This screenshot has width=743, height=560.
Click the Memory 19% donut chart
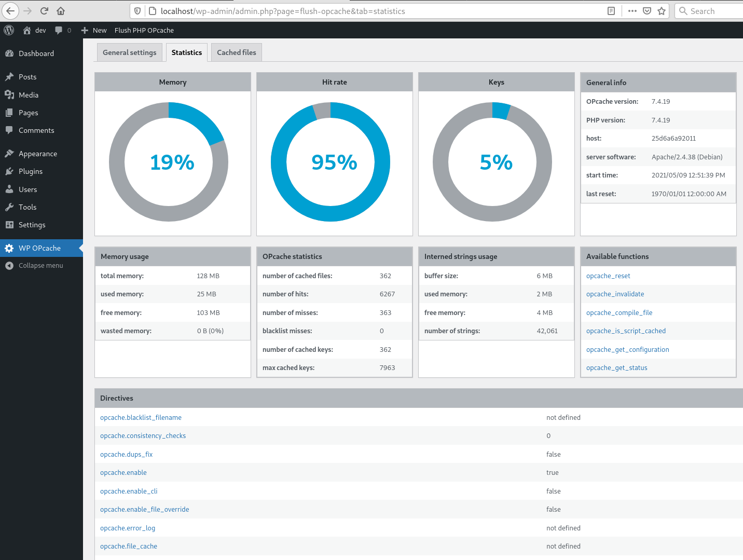click(x=169, y=162)
